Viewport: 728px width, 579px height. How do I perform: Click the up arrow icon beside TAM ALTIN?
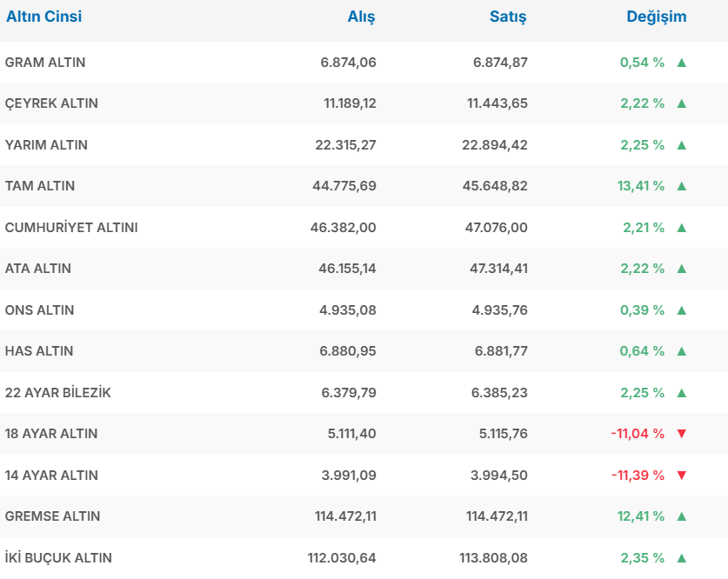point(681,186)
